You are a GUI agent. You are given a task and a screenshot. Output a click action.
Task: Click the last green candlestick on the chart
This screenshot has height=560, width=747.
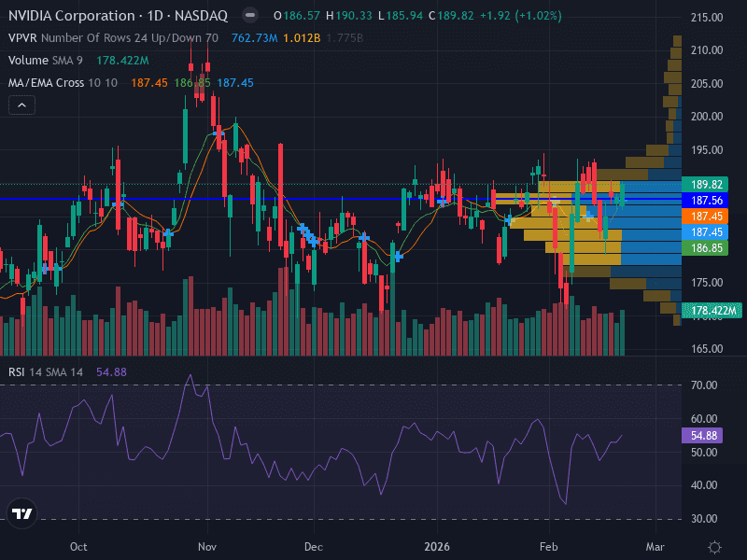point(622,195)
